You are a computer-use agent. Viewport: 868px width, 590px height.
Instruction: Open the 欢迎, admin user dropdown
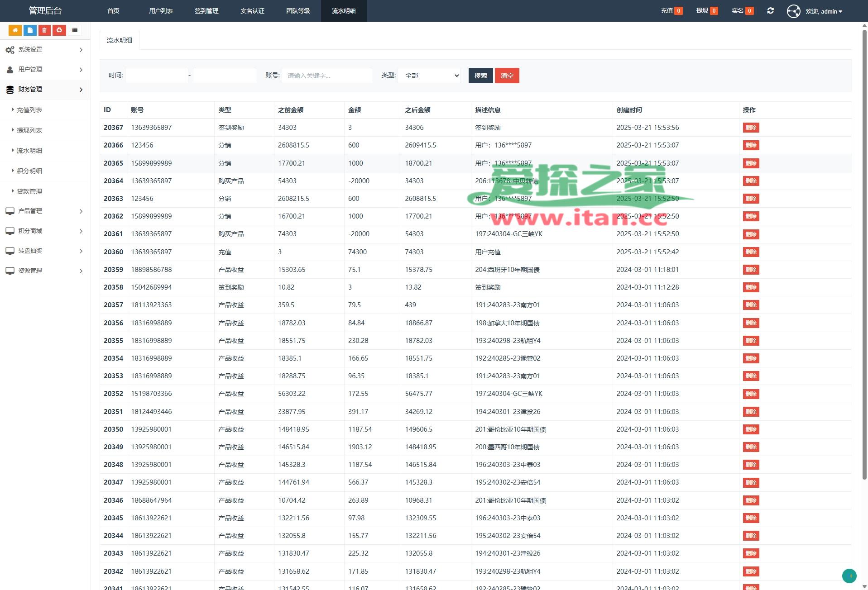824,11
